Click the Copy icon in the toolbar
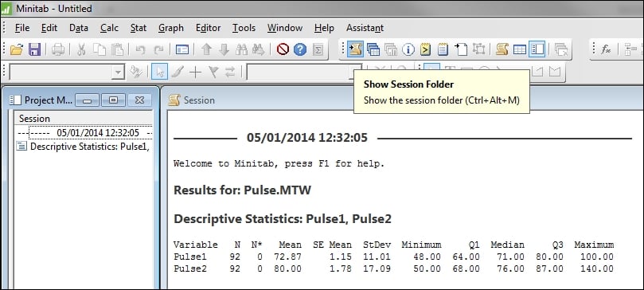Image resolution: width=644 pixels, height=290 pixels. (x=100, y=49)
